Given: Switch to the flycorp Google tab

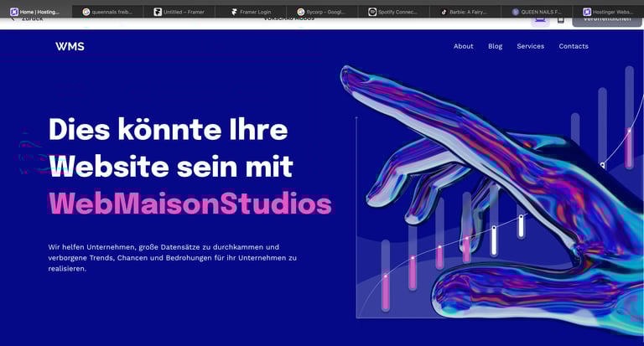Looking at the screenshot, I should click(322, 12).
